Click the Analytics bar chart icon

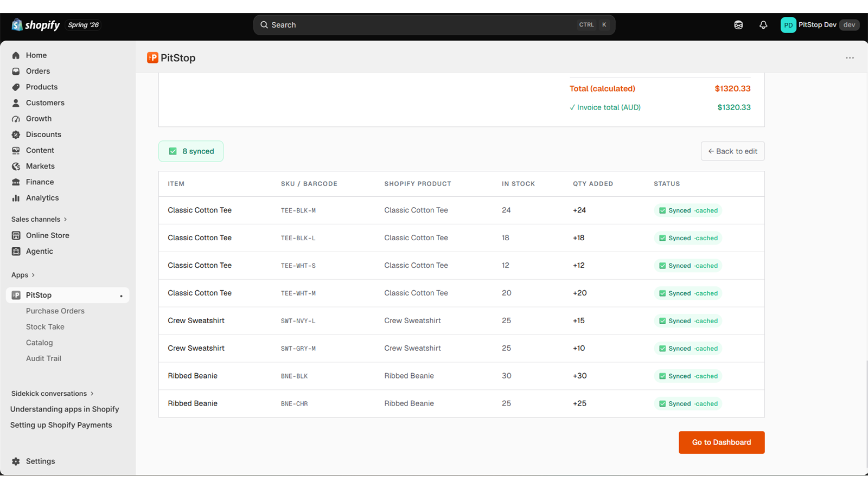click(x=16, y=198)
